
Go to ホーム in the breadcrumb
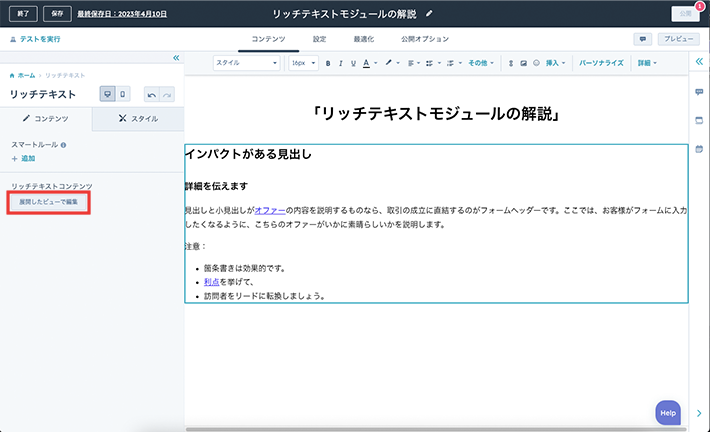pyautogui.click(x=26, y=75)
